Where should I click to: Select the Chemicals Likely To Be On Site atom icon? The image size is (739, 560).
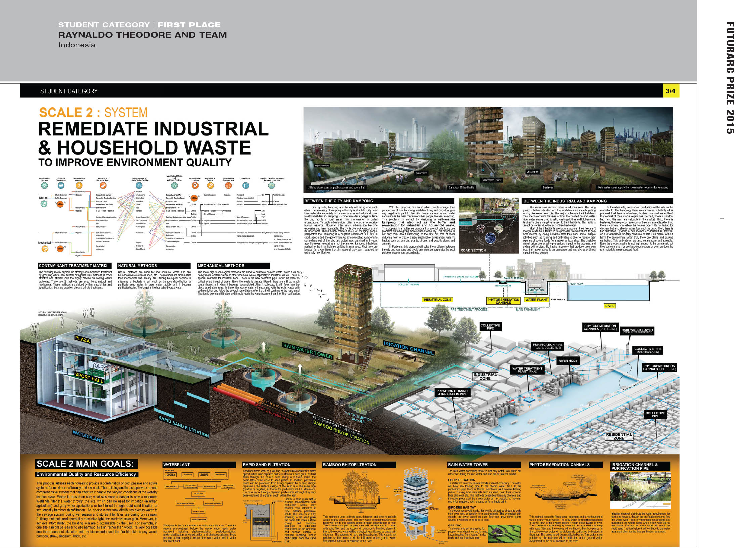click(x=139, y=185)
